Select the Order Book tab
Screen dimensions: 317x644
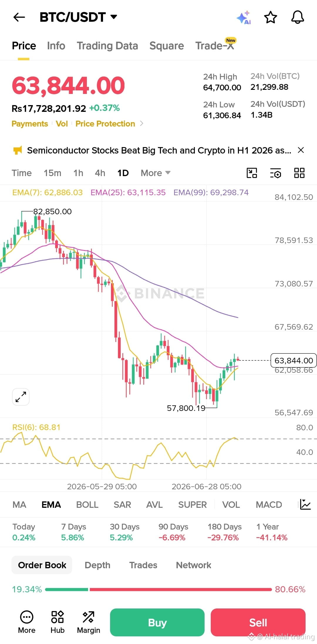(42, 565)
